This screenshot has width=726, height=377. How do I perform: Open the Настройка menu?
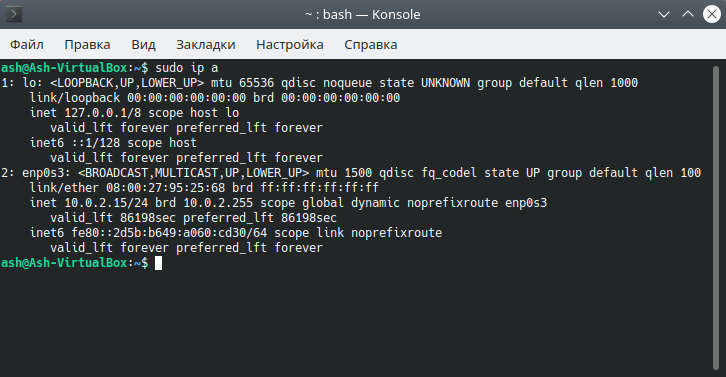(x=290, y=44)
